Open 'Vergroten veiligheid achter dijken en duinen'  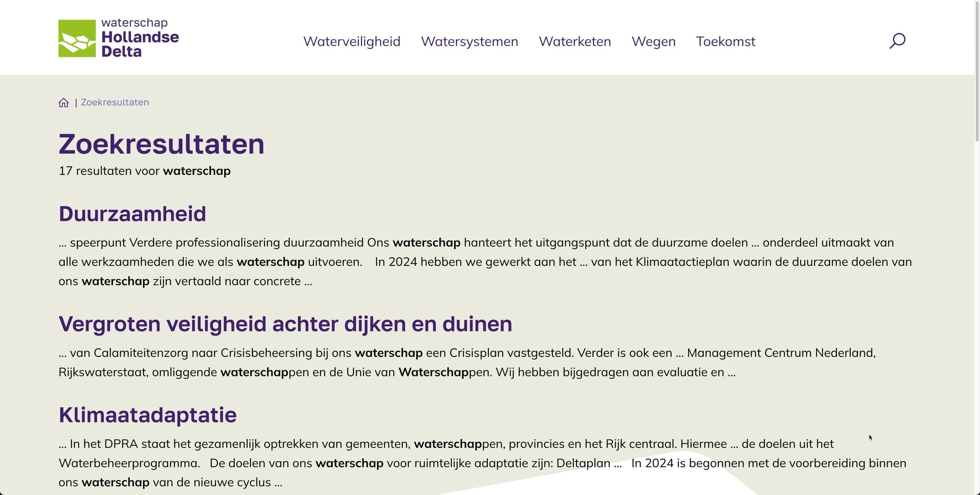(285, 324)
